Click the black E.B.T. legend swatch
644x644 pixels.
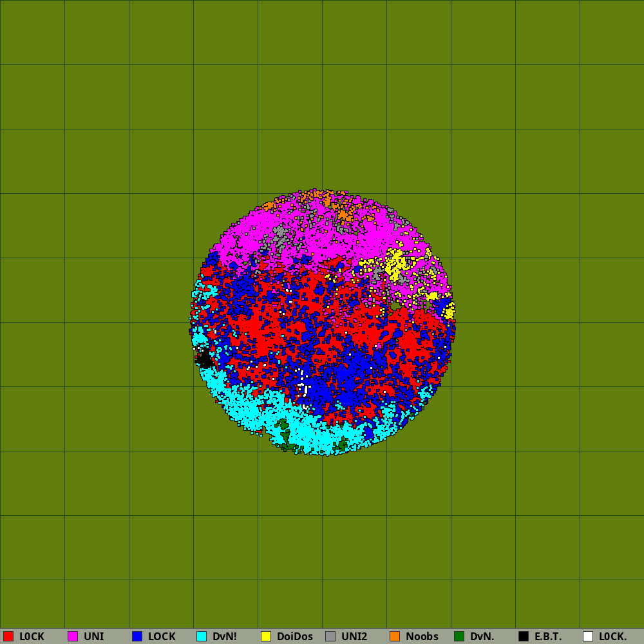coord(524,636)
